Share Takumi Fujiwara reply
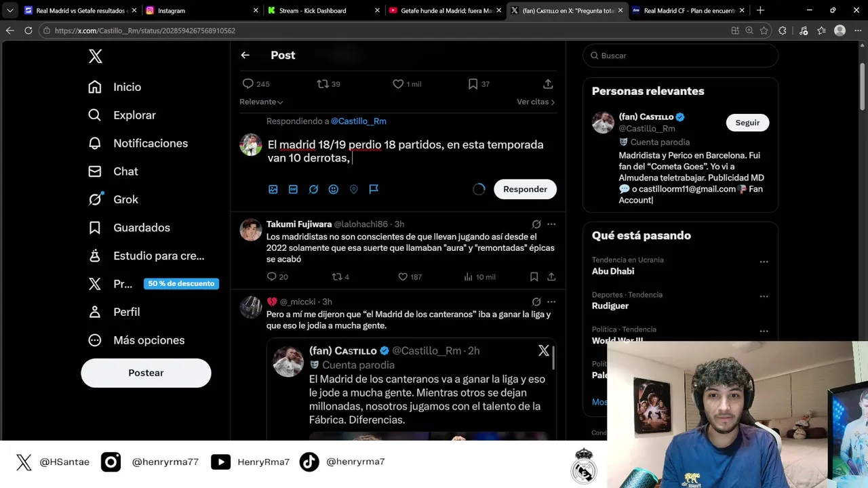 pyautogui.click(x=551, y=277)
